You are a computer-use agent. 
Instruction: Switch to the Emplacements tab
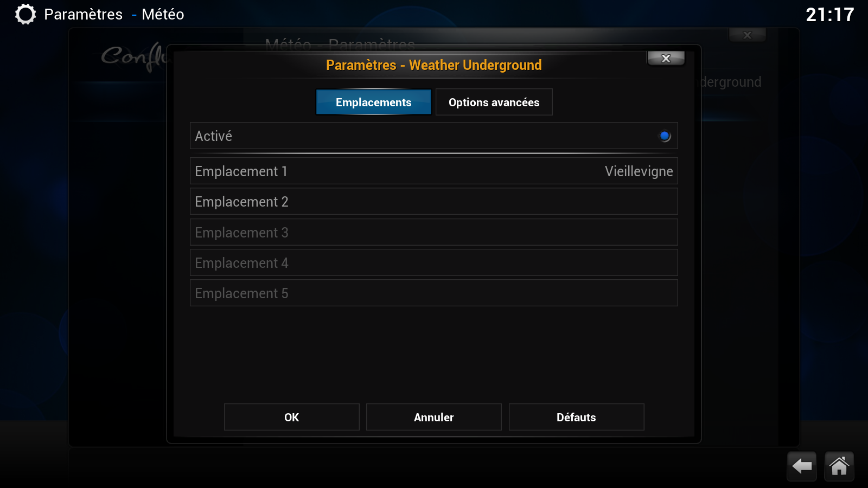(x=374, y=102)
